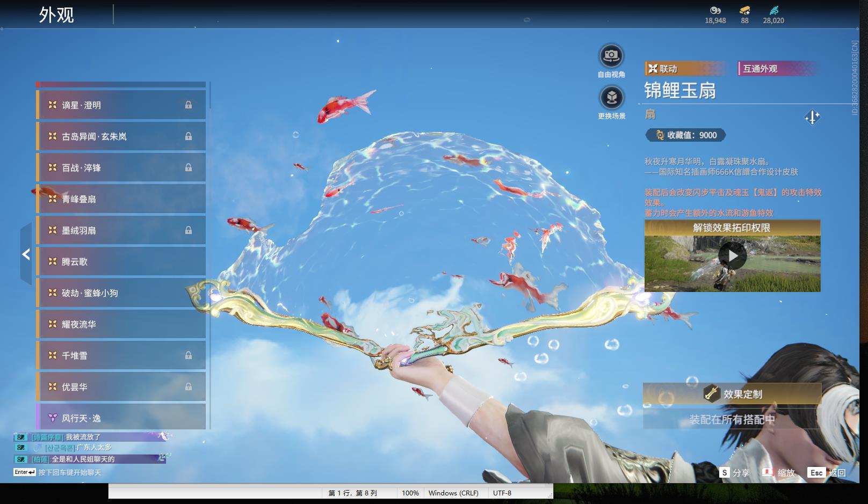The height and width of the screenshot is (504, 868).
Task: Click Windows (CRLF) line ending in status bar
Action: [453, 493]
